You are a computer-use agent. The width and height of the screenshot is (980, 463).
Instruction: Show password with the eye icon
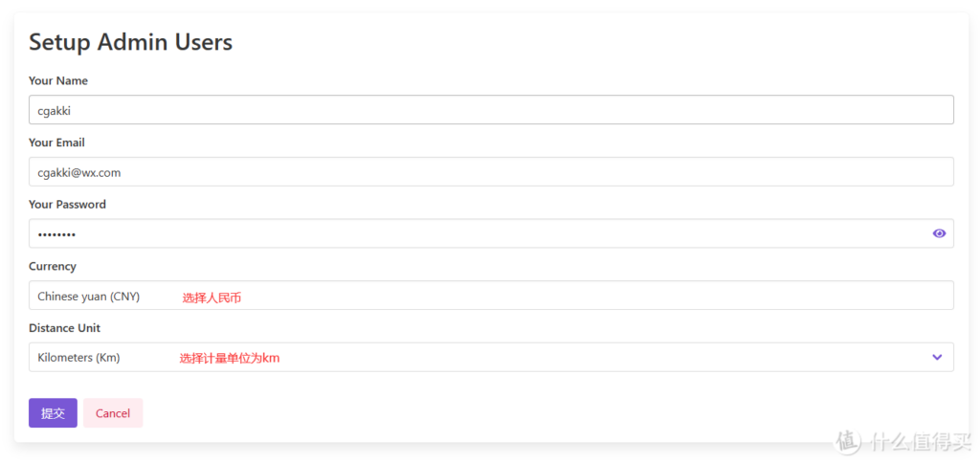pyautogui.click(x=939, y=233)
